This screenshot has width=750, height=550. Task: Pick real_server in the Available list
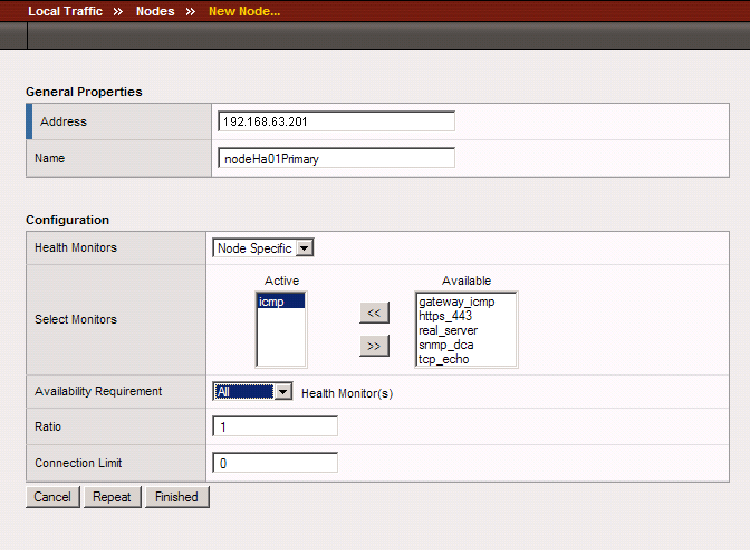click(x=448, y=330)
